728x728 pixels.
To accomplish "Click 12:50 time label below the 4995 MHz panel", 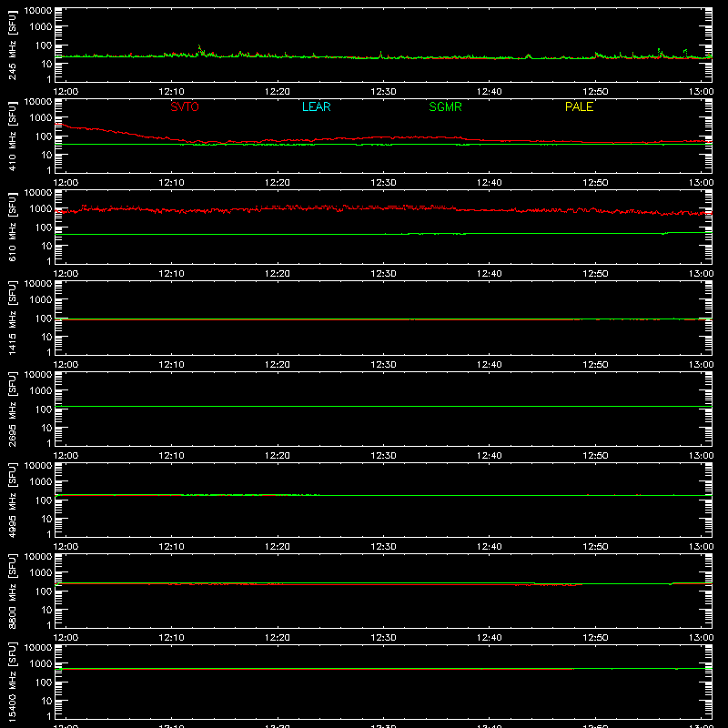I will 595,547.
